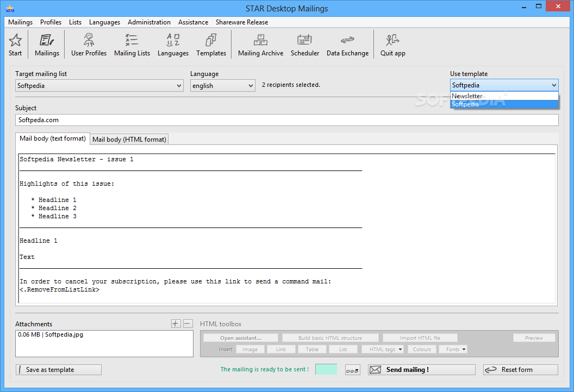Click 'Softpedia Newsletter - issue 1' line
The image size is (574, 392).
click(x=77, y=160)
